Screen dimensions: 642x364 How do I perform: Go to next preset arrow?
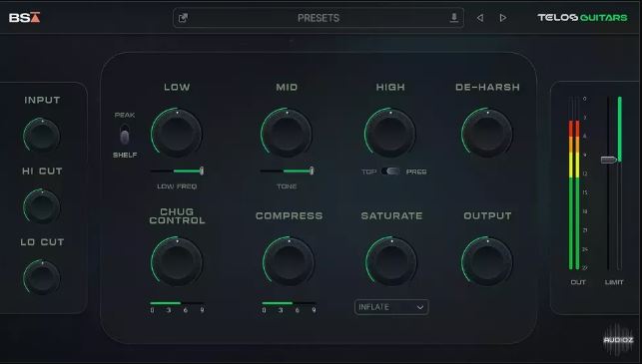tap(503, 18)
